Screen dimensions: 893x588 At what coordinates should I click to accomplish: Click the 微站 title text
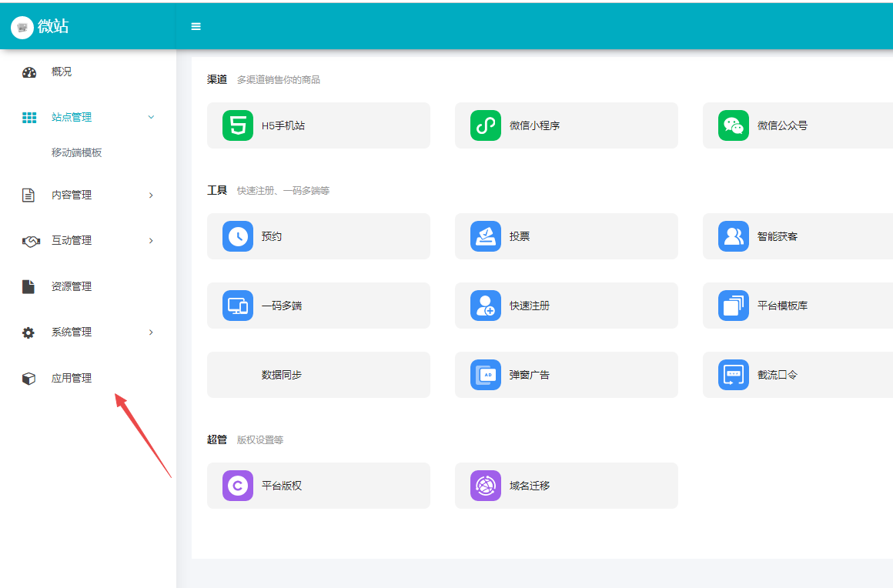tap(53, 26)
